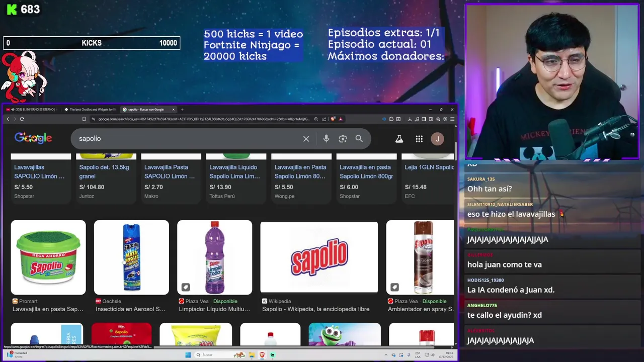This screenshot has width=644, height=362.
Task: Open Sapolio ambientador spray image
Action: tap(420, 257)
